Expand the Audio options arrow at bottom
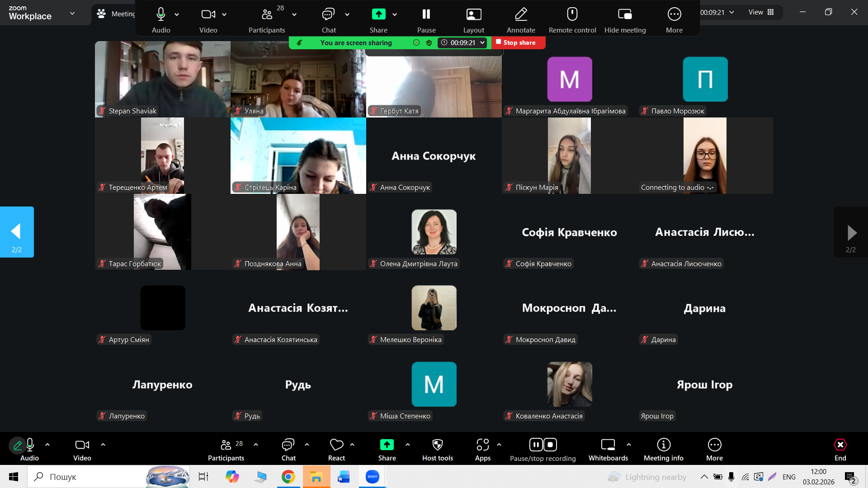The image size is (868, 488). coord(47,445)
